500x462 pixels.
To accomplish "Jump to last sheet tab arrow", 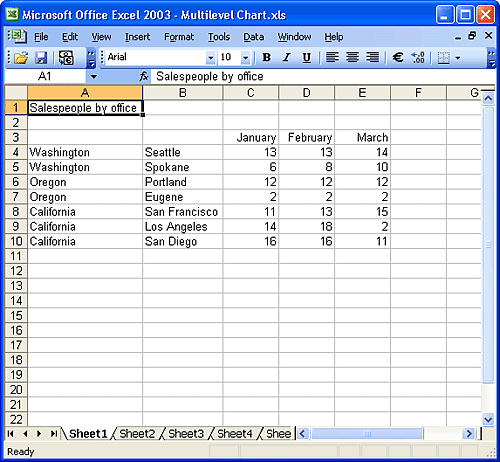I will click(53, 434).
